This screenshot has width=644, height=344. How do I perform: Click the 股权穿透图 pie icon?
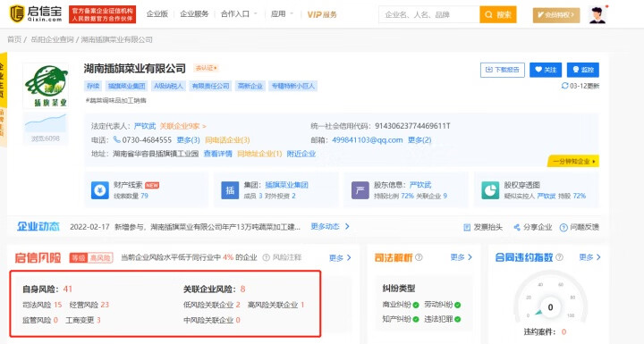[490, 190]
